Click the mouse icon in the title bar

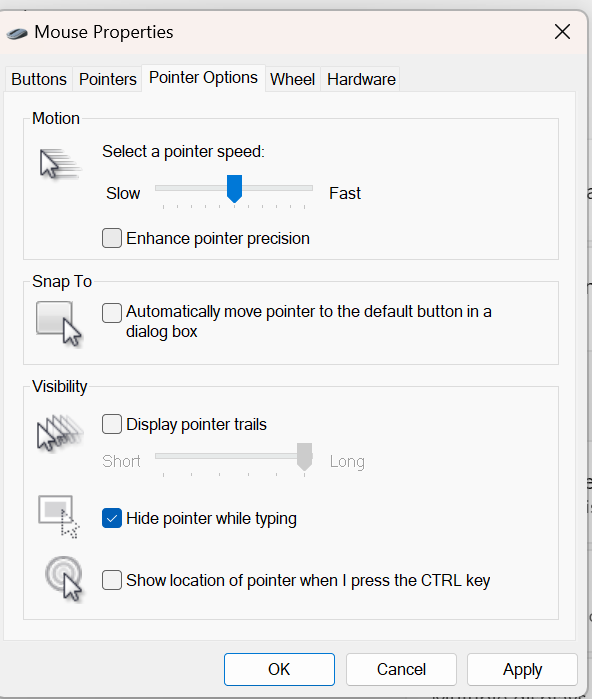click(17, 33)
